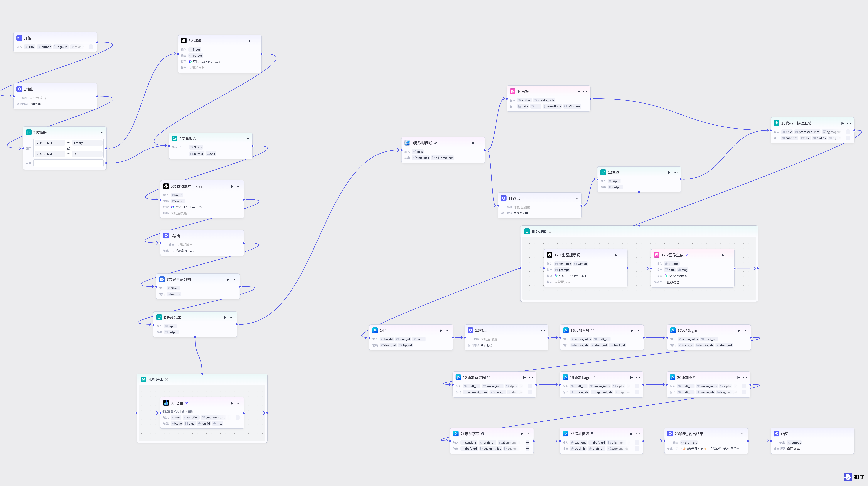The width and height of the screenshot is (868, 486).
Task: Run the 22添加标题 node
Action: pyautogui.click(x=631, y=434)
